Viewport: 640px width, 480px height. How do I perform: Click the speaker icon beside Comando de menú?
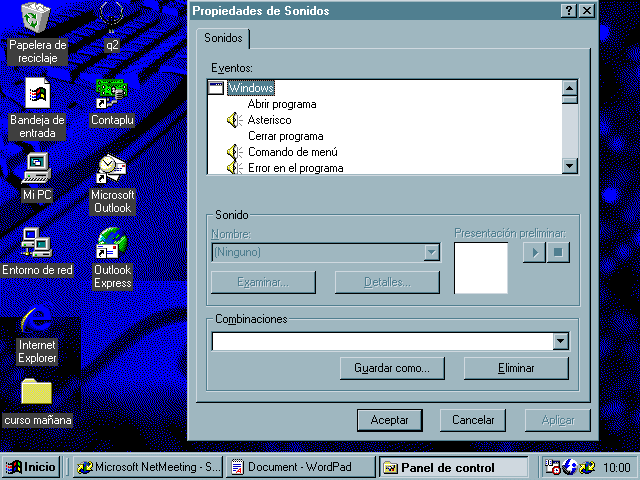point(234,152)
